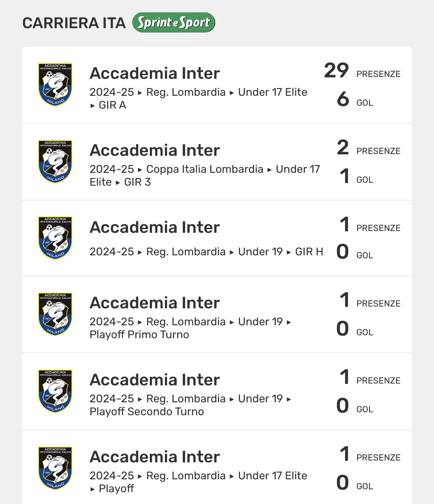This screenshot has height=504, width=434.
Task: Open Accademia Inter title in Playoff Primo Turno row
Action: coord(155,303)
